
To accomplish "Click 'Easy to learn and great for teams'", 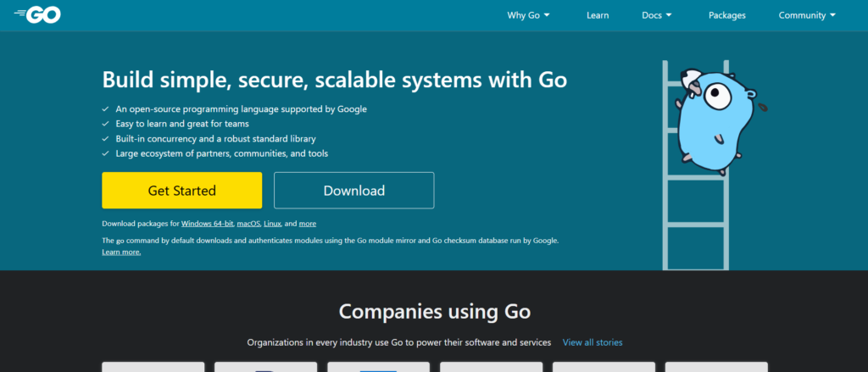I will tap(182, 124).
